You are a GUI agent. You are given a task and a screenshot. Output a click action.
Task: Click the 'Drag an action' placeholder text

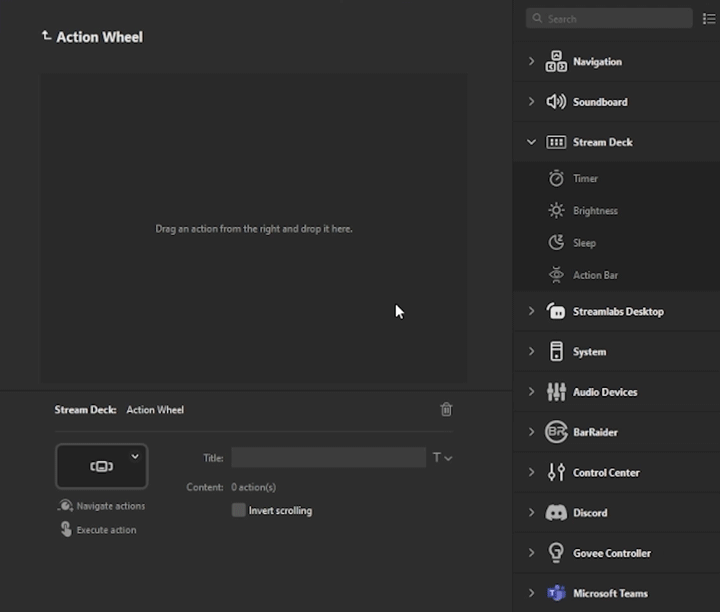[x=253, y=229]
